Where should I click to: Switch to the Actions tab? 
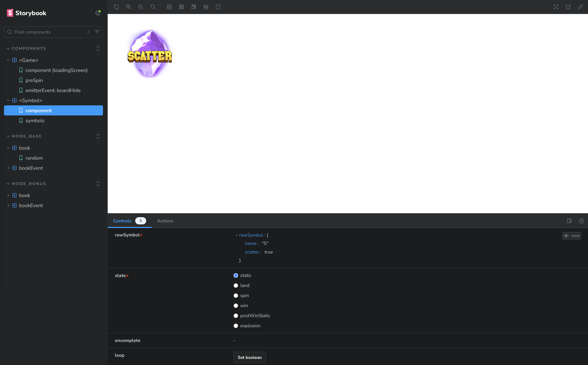165,221
